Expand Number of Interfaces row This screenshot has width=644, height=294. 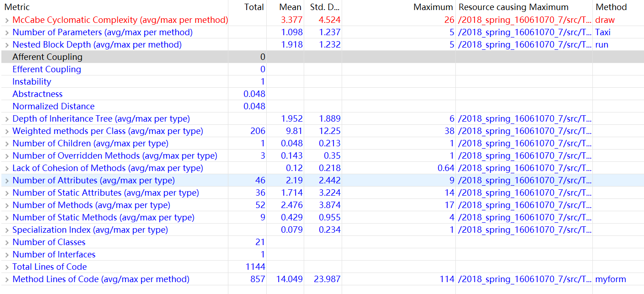point(6,255)
